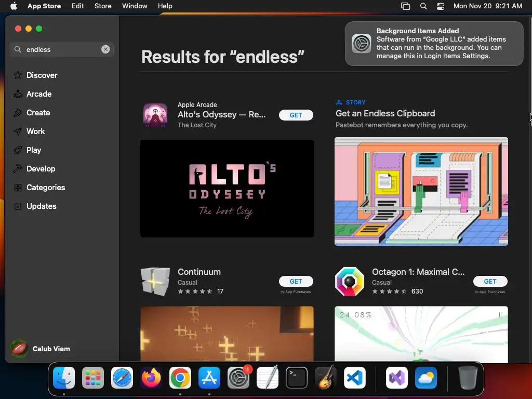Launch Terminal from the Dock

click(297, 378)
